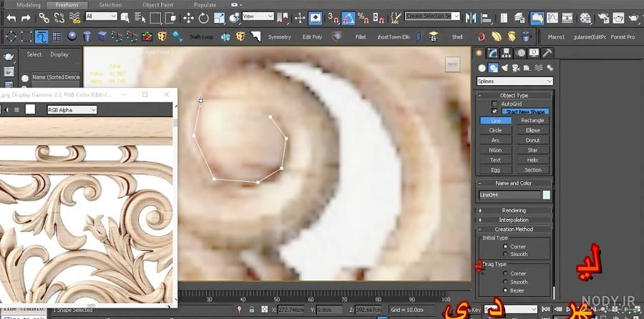Open the Splines category dropdown
The height and width of the screenshot is (319, 644).
coord(514,82)
